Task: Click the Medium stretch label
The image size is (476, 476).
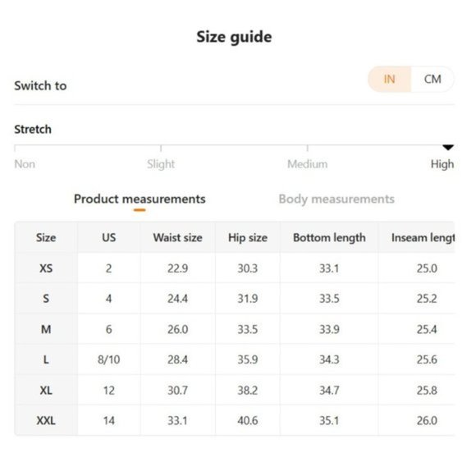Action: pyautogui.click(x=308, y=164)
